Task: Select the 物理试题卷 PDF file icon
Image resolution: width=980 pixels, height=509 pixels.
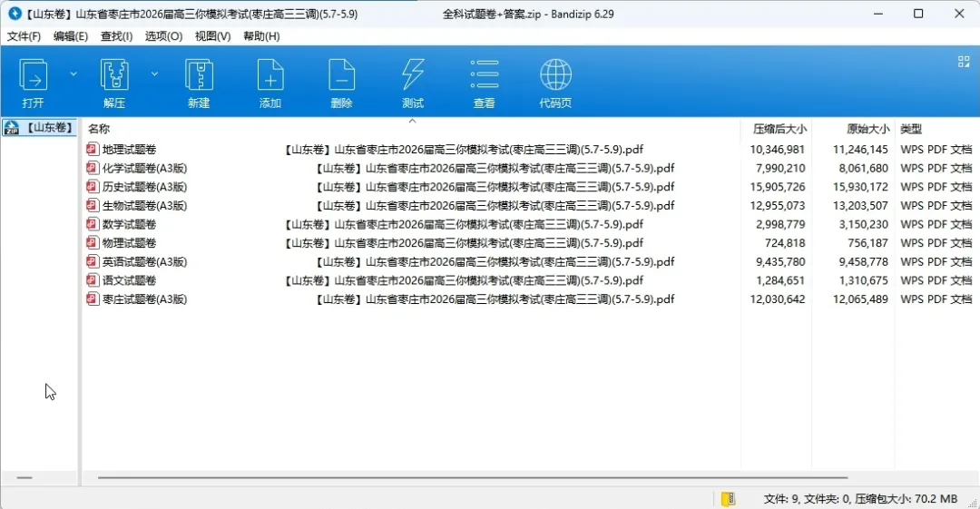Action: (93, 242)
